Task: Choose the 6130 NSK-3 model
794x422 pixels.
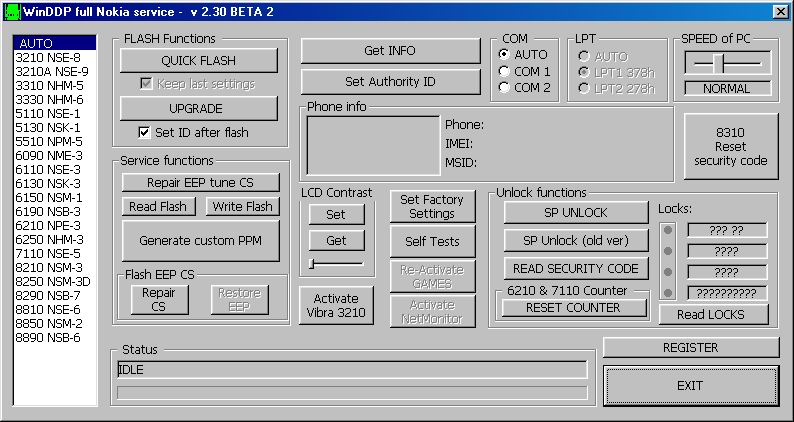Action: point(55,183)
